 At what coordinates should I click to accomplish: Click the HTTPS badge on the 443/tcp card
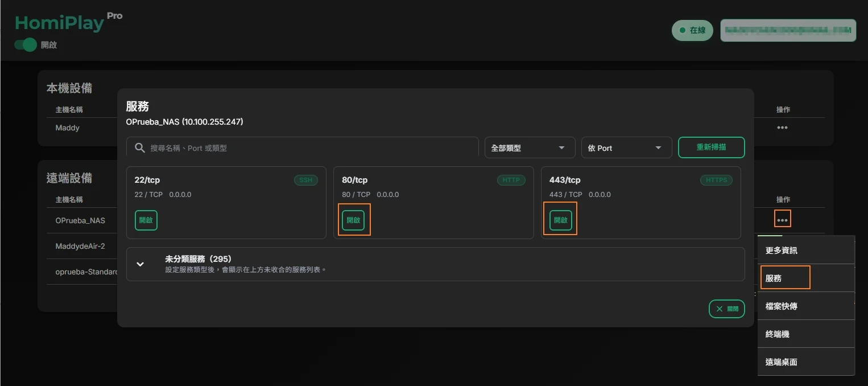(716, 180)
